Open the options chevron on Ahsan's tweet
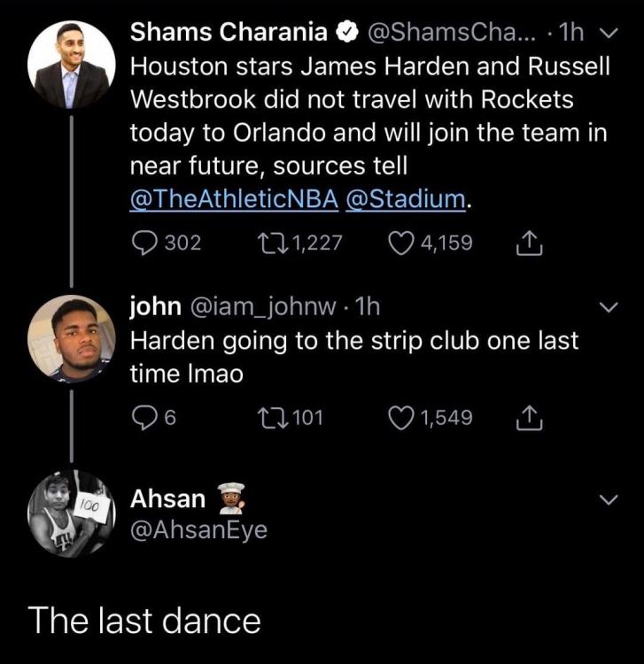The height and width of the screenshot is (664, 644). coord(609,500)
